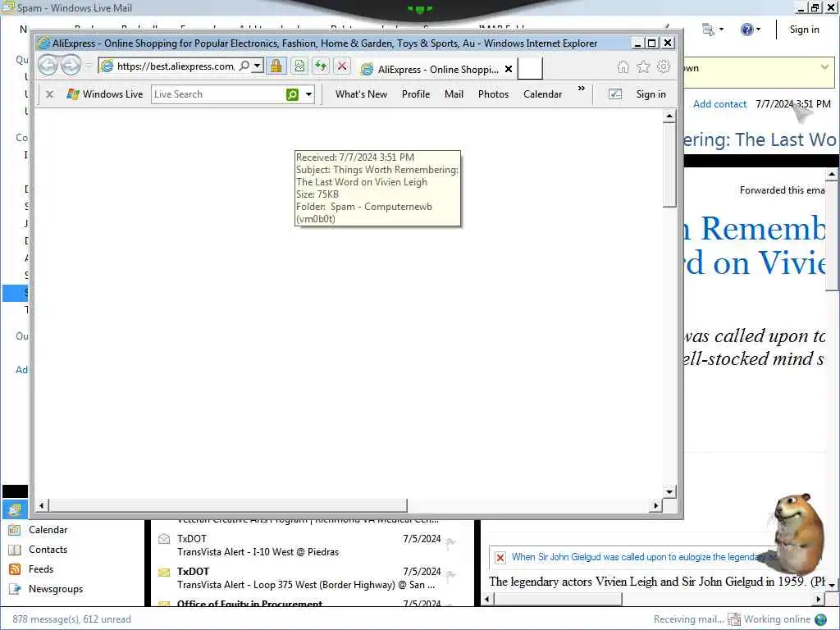Open Windows Live Mail menus icon dropdown
This screenshot has height=630, width=840.
pyautogui.click(x=713, y=30)
